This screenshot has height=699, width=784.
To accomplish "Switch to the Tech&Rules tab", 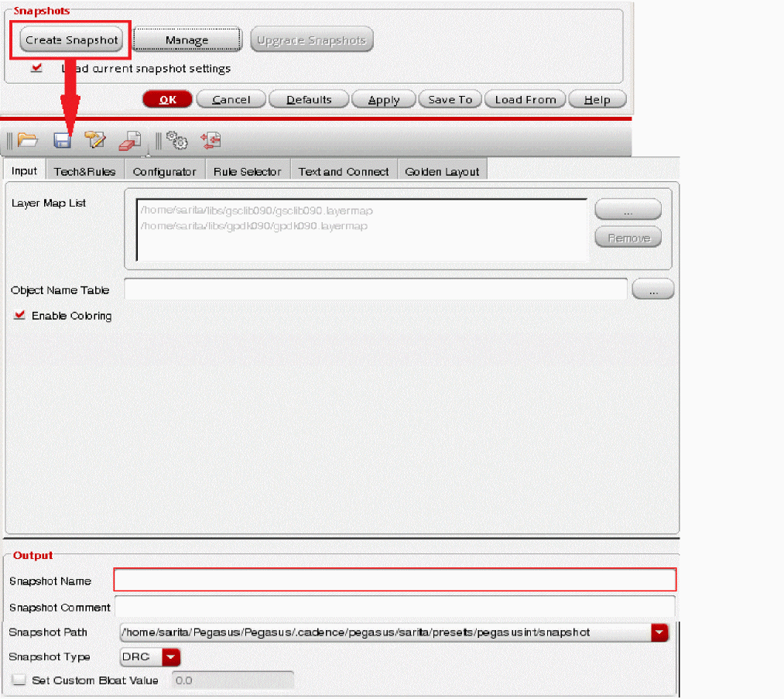I will 84,172.
